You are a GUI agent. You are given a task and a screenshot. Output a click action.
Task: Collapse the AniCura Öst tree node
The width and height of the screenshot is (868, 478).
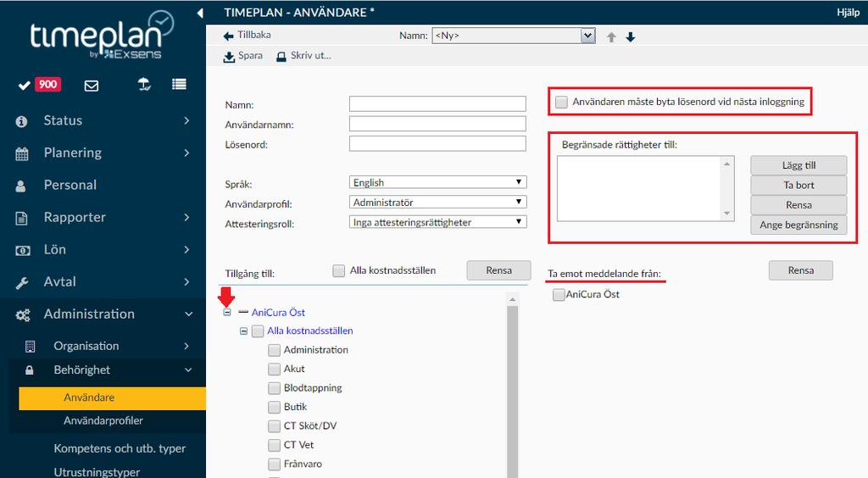pyautogui.click(x=227, y=313)
